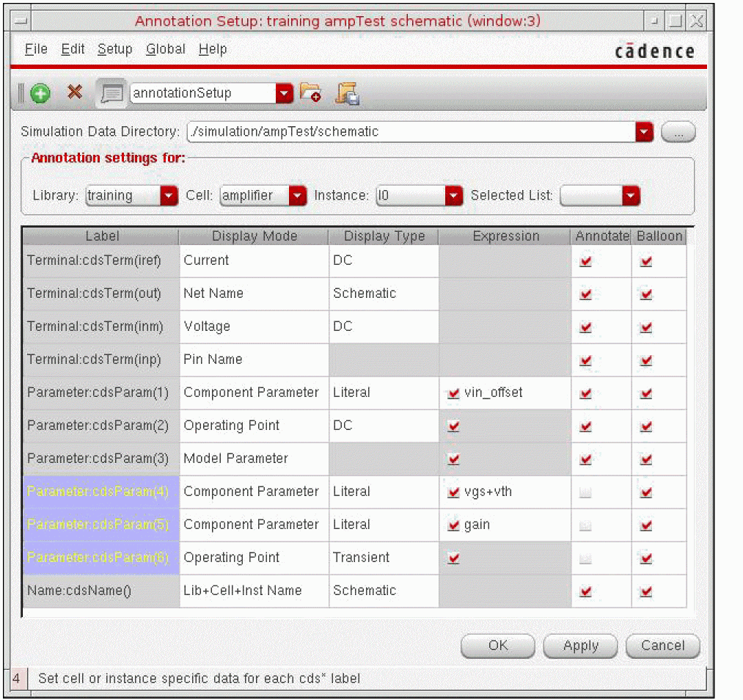
Task: Open Help menu
Action: point(213,49)
